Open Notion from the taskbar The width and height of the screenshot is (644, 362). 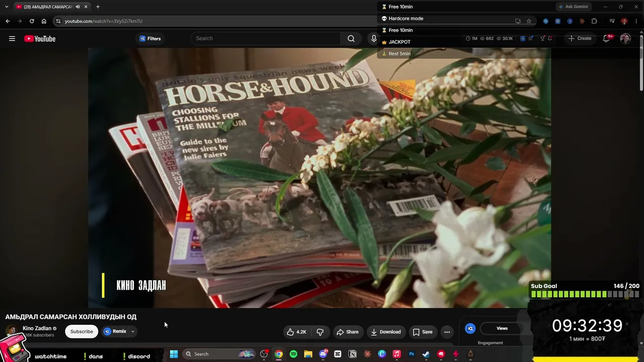click(x=353, y=354)
